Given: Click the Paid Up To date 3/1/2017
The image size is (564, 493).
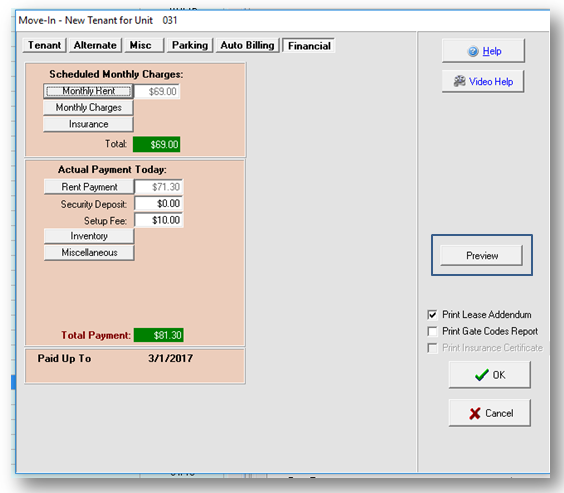Looking at the screenshot, I should click(170, 358).
